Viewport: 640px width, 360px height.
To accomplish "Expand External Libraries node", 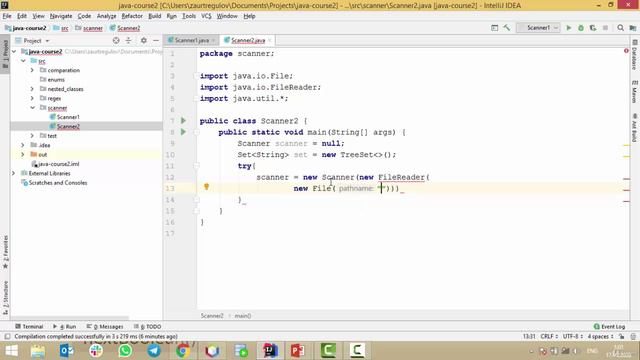I will (14, 173).
